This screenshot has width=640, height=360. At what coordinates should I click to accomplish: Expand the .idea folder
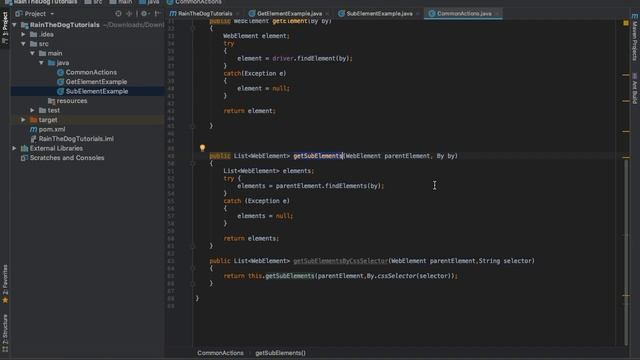24,34
